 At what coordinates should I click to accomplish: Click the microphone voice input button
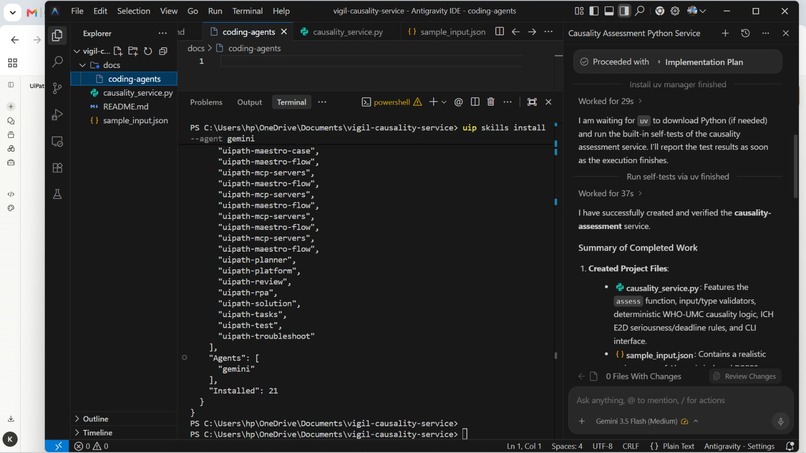[780, 421]
